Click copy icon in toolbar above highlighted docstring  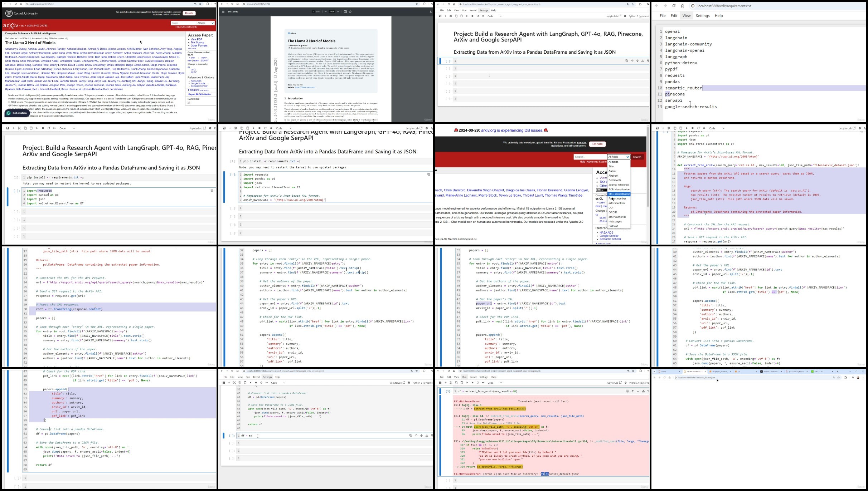tap(675, 128)
